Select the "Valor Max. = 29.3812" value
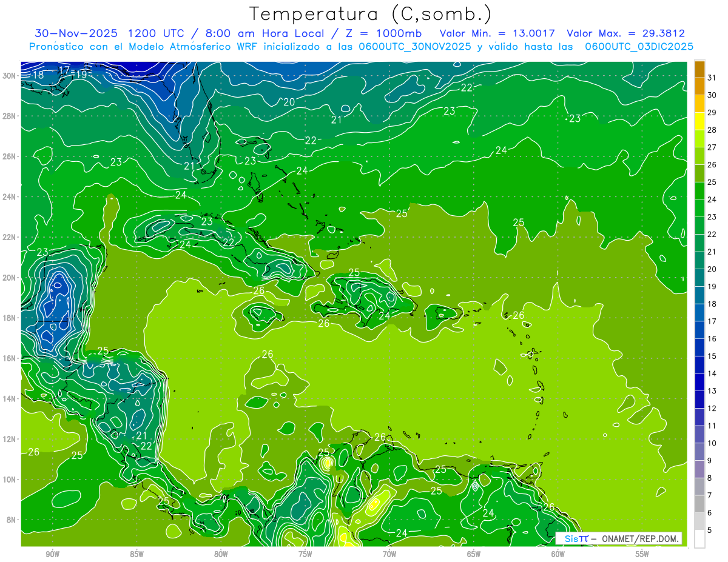Image resolution: width=728 pixels, height=562 pixels. point(625,33)
